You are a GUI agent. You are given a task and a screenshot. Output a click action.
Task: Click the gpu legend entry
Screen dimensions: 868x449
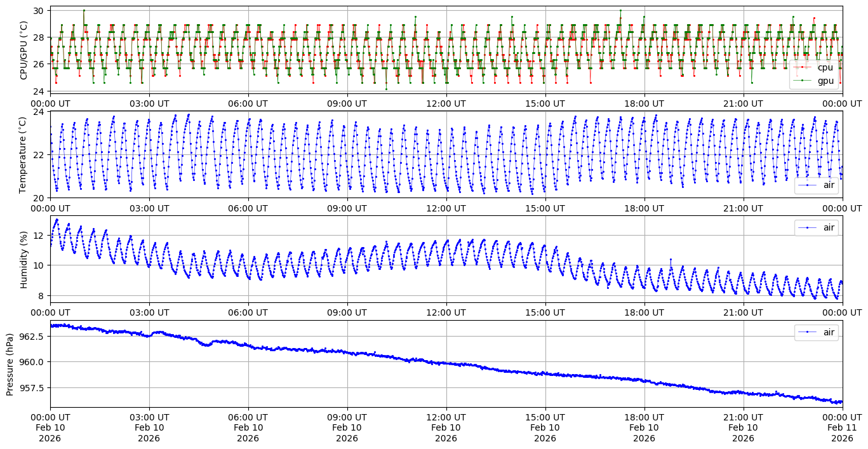[825, 80]
